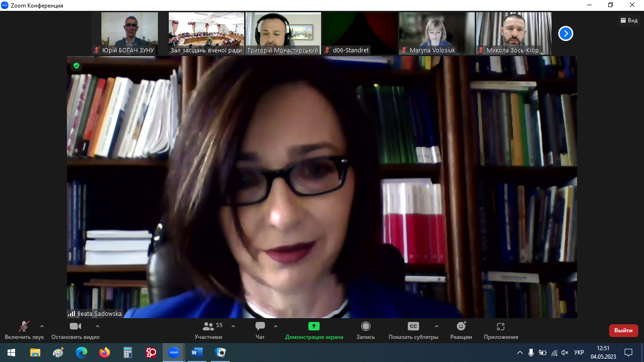Unmute microphone with Включить звук

24,330
